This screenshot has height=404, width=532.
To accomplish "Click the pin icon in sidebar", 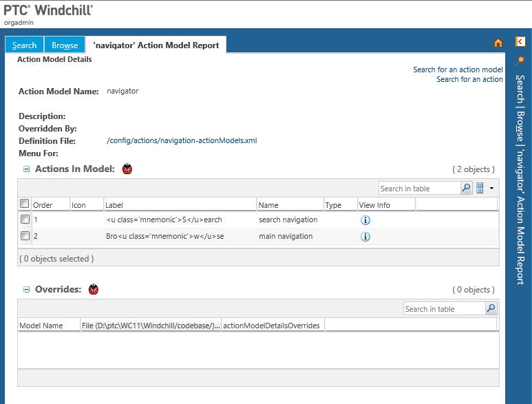I will [x=520, y=61].
